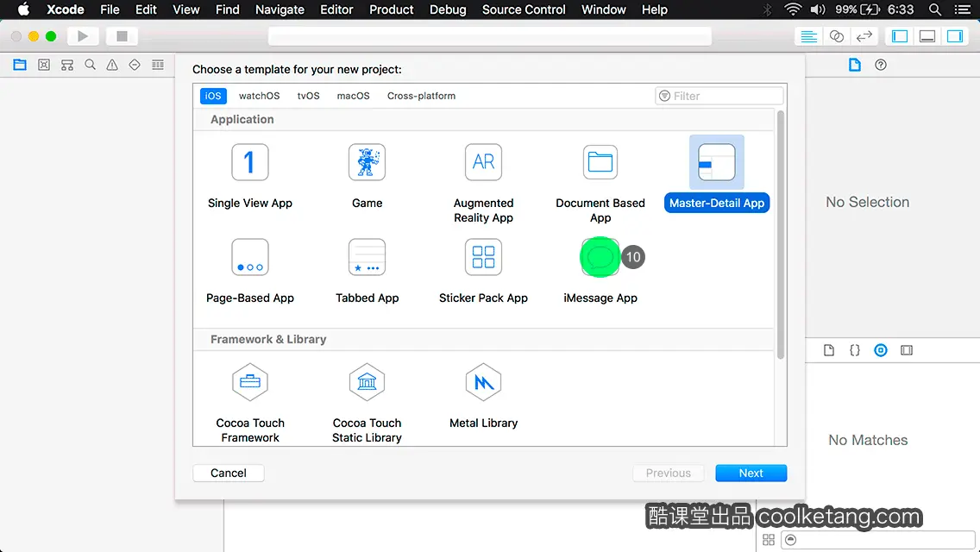The image size is (980, 552).
Task: Open the Find navigator magnifier icon
Action: tap(90, 65)
